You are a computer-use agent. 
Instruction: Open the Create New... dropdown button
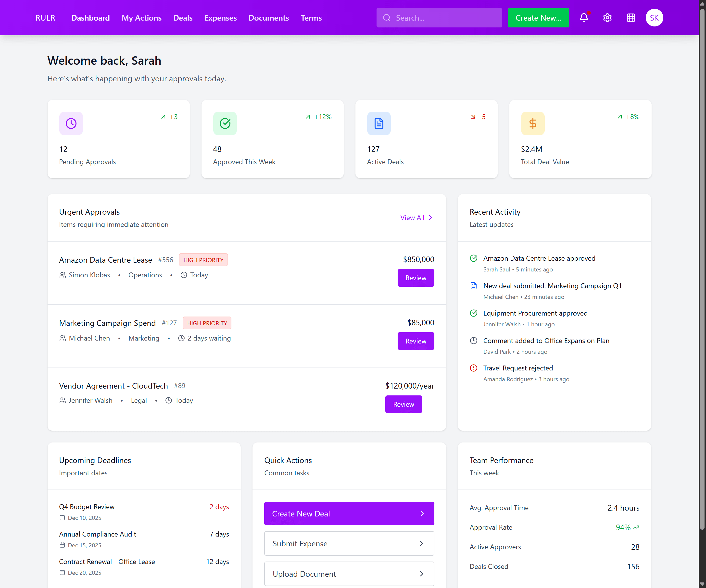[538, 18]
